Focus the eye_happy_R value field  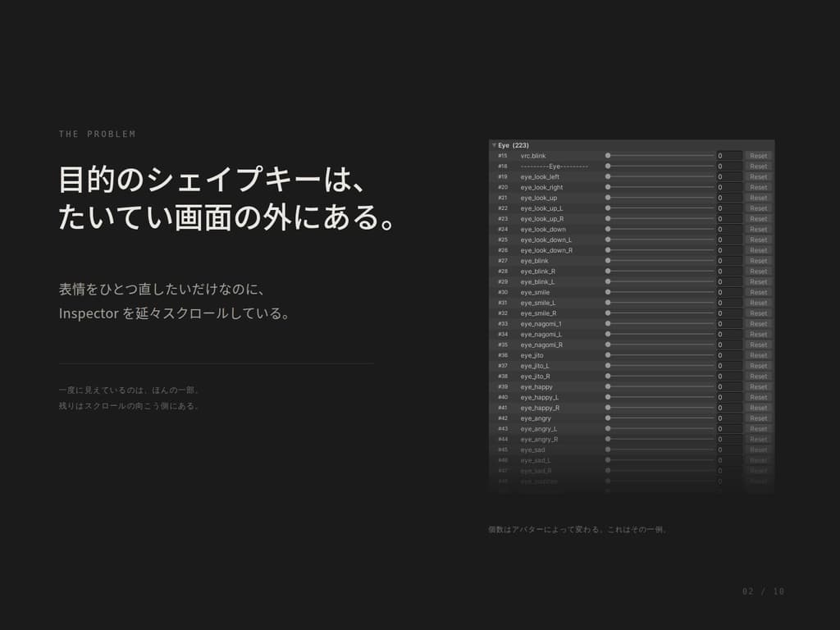tap(729, 408)
